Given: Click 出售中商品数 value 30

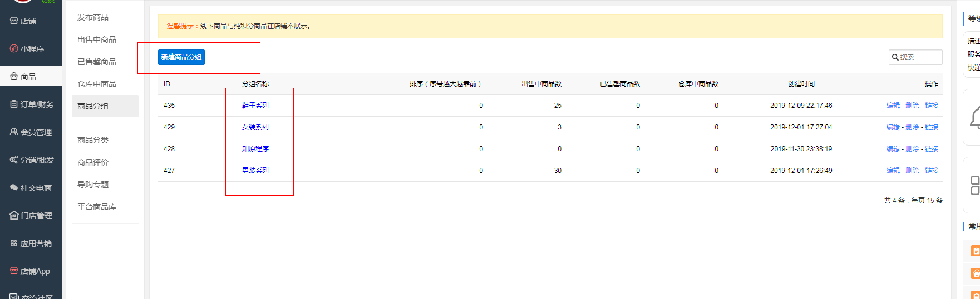Looking at the screenshot, I should tap(558, 171).
